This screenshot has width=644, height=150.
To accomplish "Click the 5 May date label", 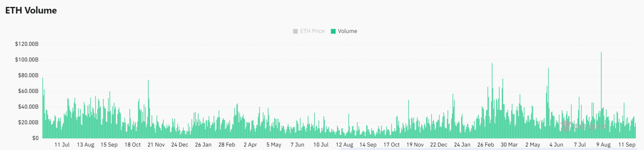I will pyautogui.click(x=274, y=145).
